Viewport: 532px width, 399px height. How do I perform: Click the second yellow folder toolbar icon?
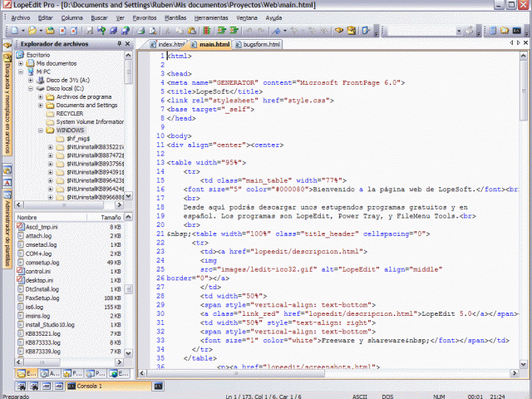(x=50, y=31)
